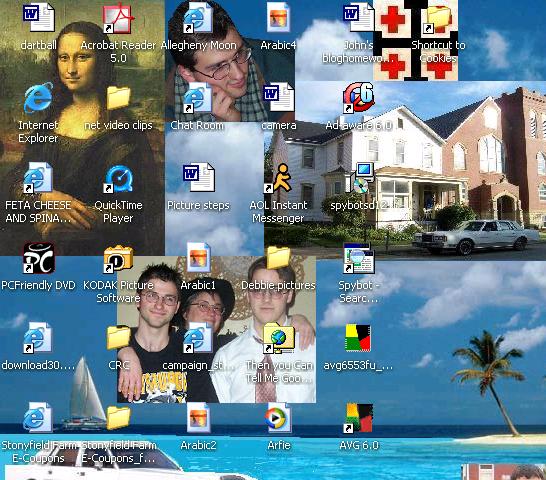Launch QuickTime Player shortcut
Image resolution: width=546 pixels, height=480 pixels.
(x=118, y=179)
